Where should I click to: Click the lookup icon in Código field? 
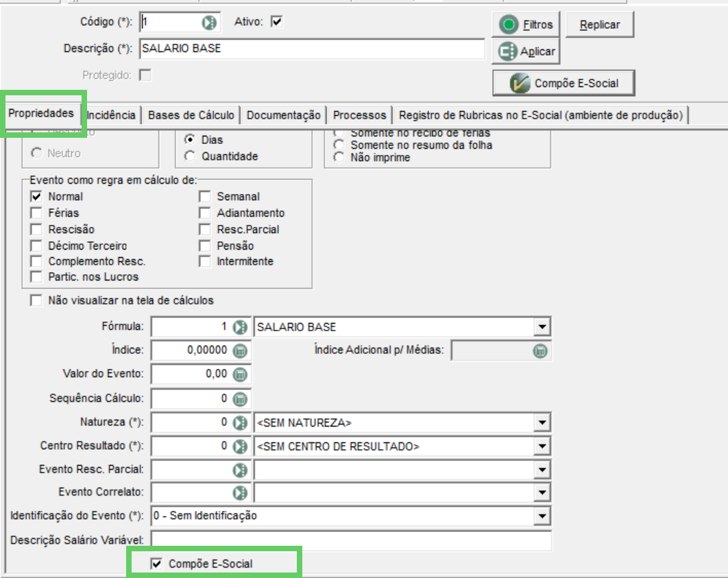click(x=209, y=23)
